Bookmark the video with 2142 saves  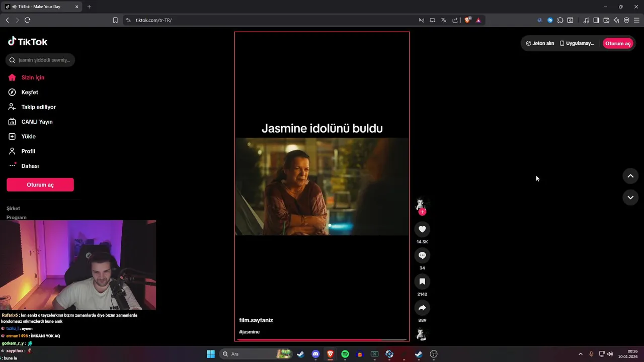click(x=422, y=282)
